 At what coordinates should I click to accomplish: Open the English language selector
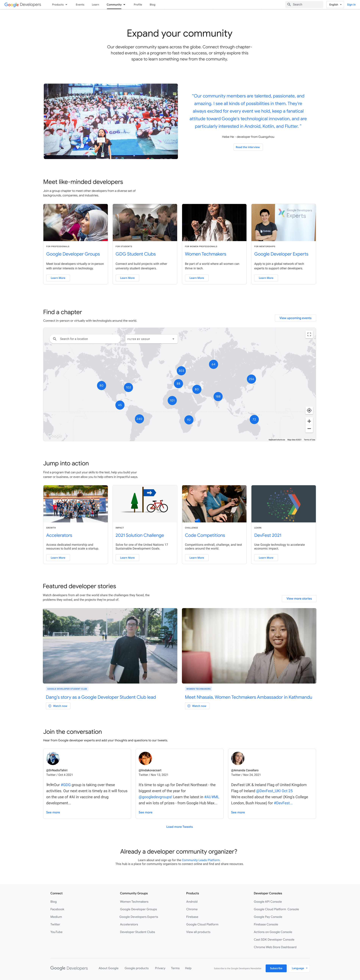click(x=335, y=5)
